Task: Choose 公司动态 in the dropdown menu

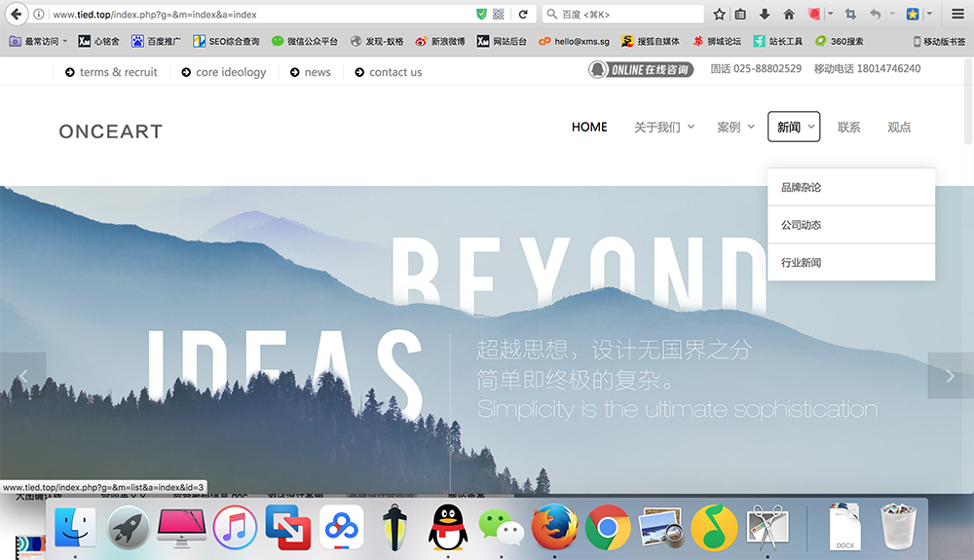Action: coord(802,225)
